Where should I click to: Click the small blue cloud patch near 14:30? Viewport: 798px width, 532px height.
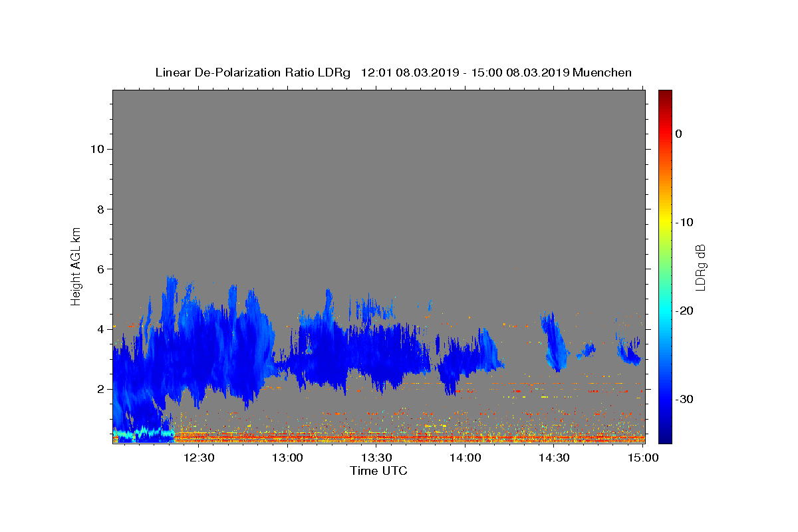(554, 342)
